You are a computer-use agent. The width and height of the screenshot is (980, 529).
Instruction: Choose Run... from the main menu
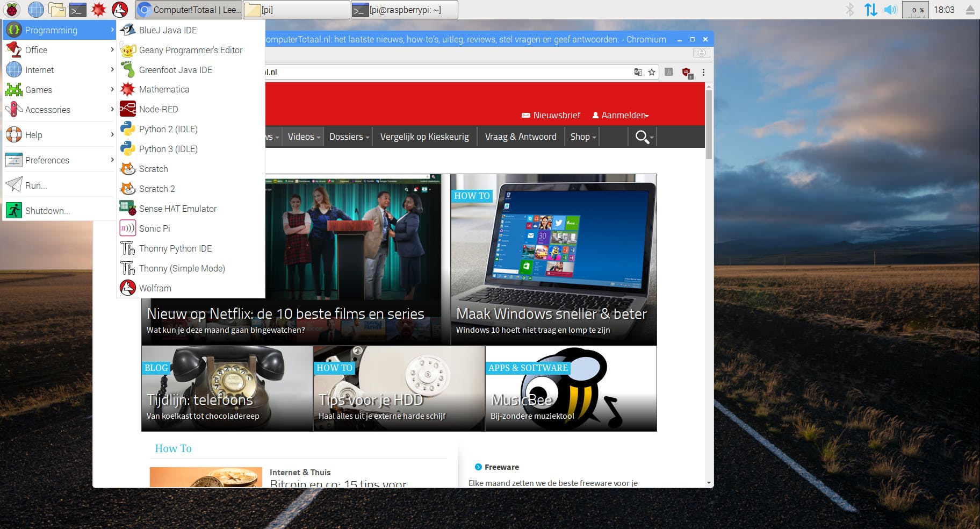60,185
